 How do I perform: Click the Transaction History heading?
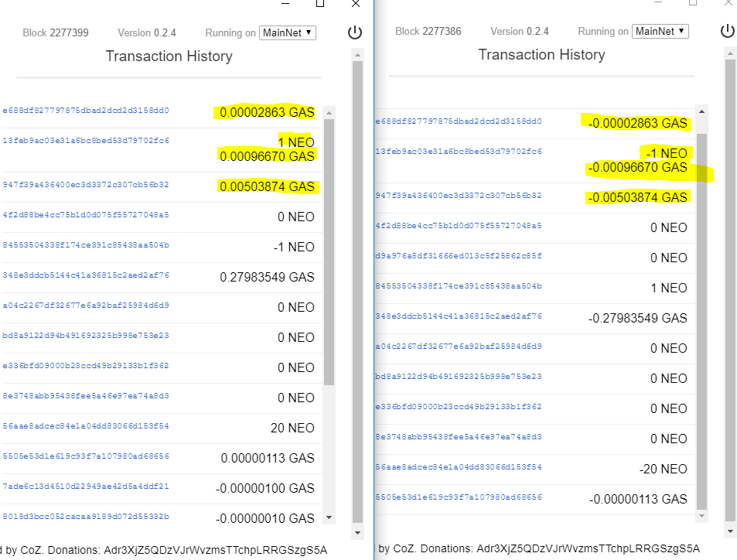pos(169,56)
